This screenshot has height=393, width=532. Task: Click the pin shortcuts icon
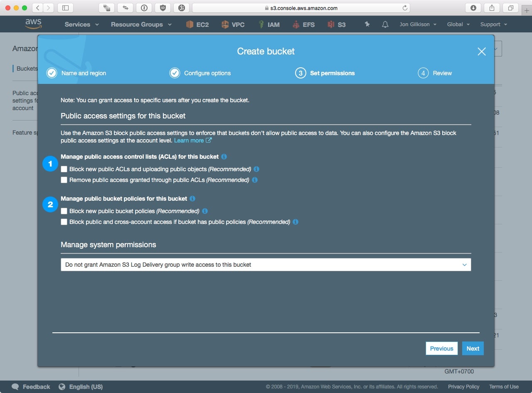[367, 25]
